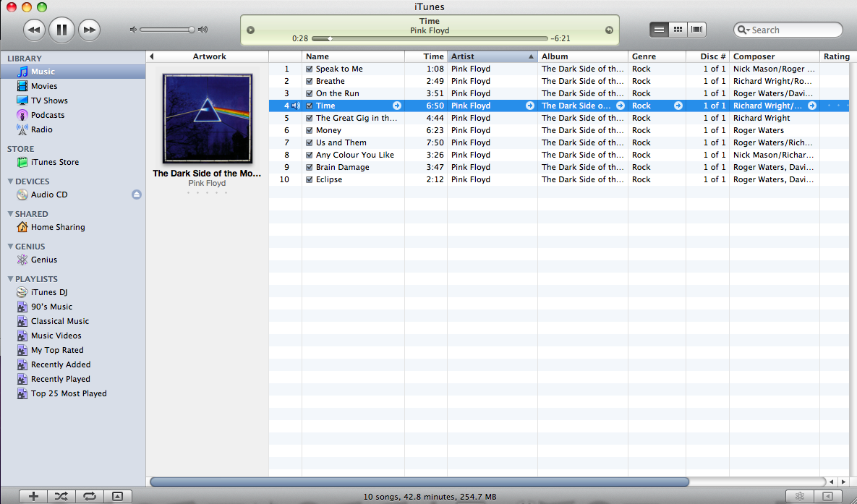Open the Classical Music playlist
This screenshot has width=857, height=504.
tap(59, 321)
